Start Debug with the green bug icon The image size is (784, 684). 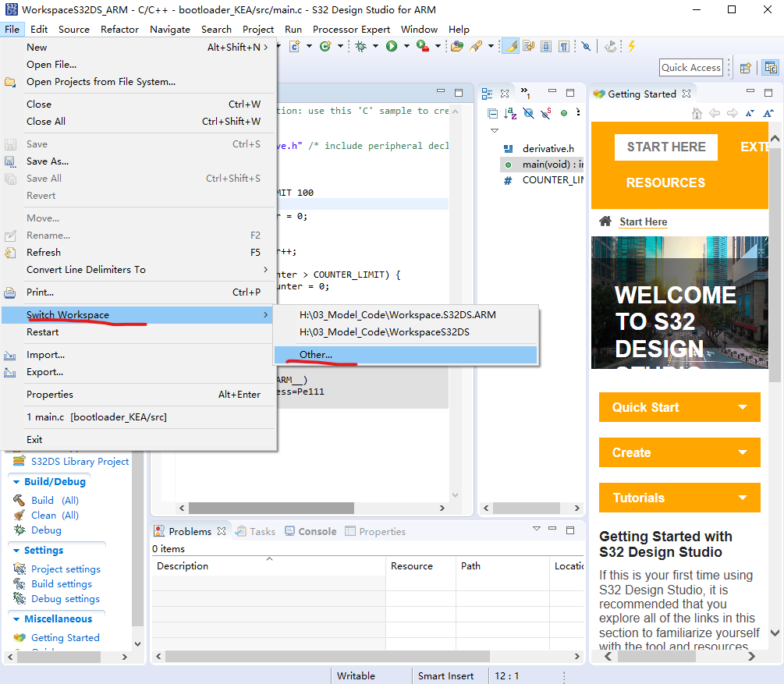[360, 47]
